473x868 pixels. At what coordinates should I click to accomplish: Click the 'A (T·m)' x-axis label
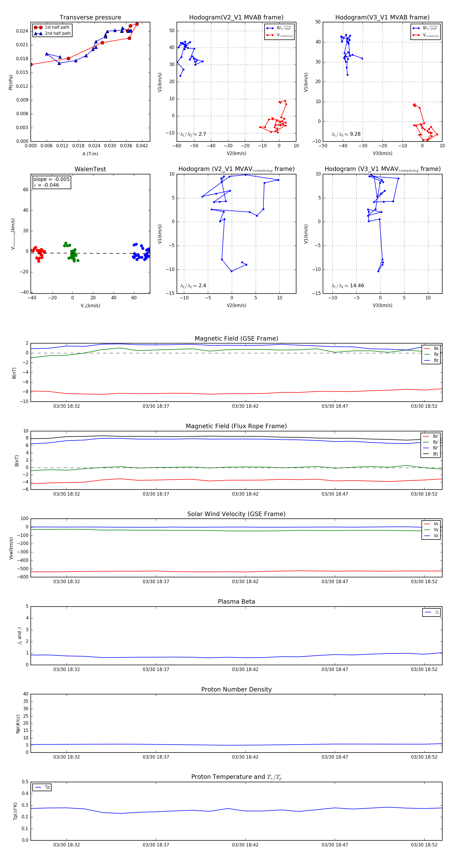[x=90, y=154]
